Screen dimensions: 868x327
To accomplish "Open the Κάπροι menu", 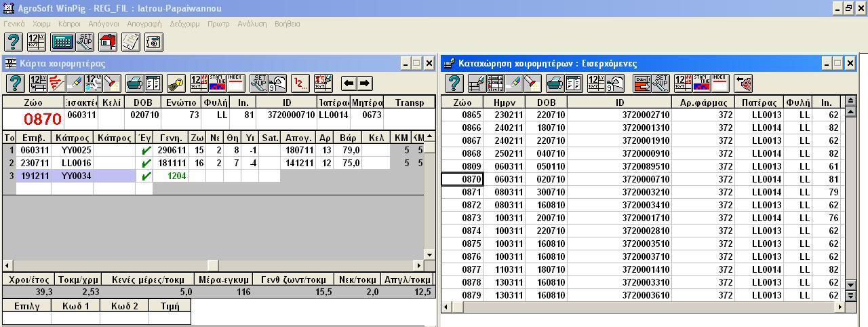I will point(69,24).
